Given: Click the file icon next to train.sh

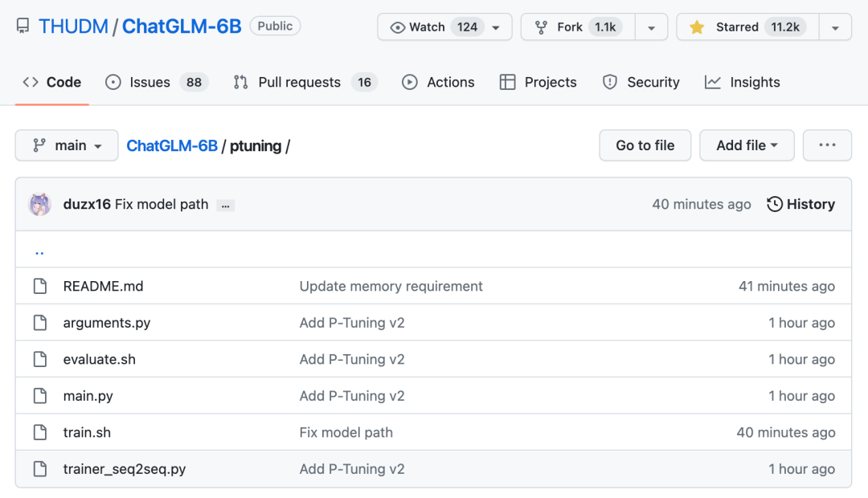Looking at the screenshot, I should [40, 432].
